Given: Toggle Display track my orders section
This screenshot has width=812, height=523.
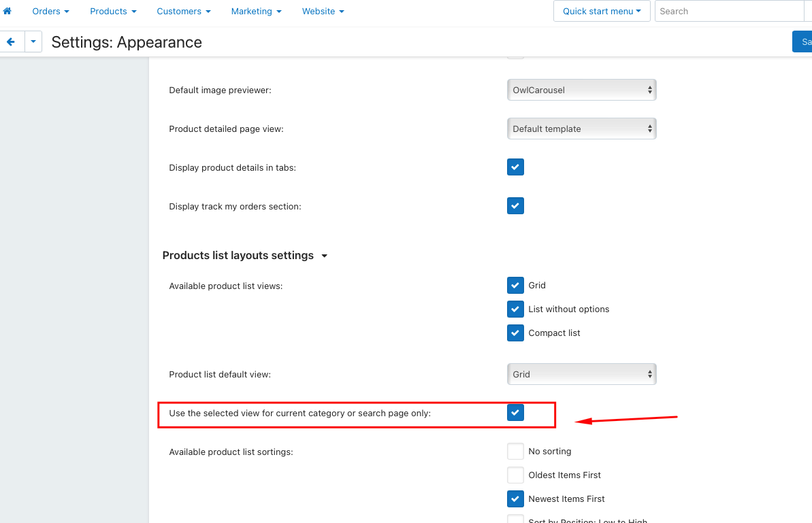Looking at the screenshot, I should click(x=515, y=206).
